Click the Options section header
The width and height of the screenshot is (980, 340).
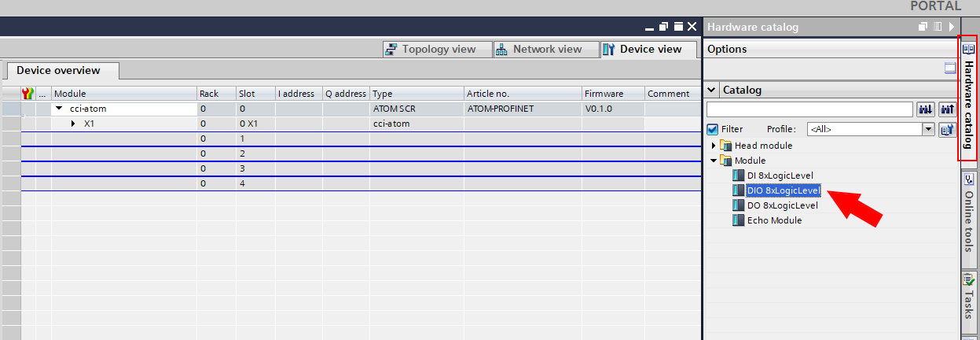point(830,49)
